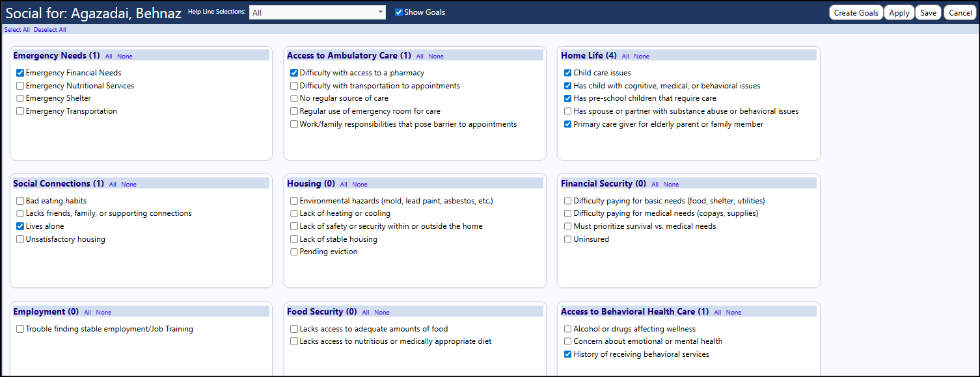Uncheck Has pre-school children that require care
Image resolution: width=980 pixels, height=377 pixels.
pos(568,98)
